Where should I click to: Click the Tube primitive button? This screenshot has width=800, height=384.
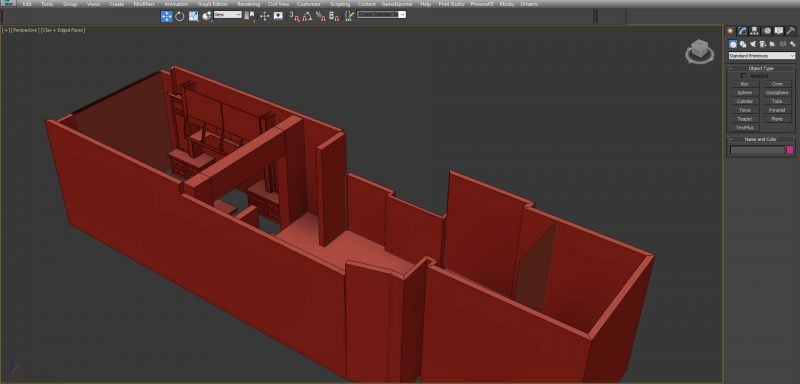click(777, 101)
